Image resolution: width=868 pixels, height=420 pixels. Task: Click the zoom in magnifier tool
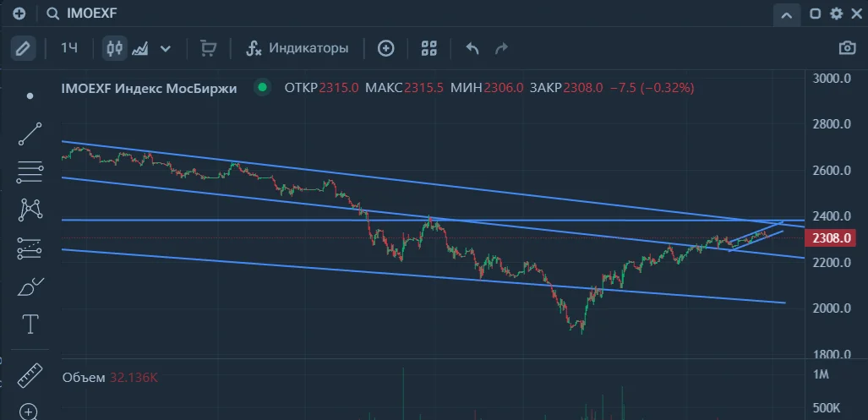pyautogui.click(x=28, y=412)
